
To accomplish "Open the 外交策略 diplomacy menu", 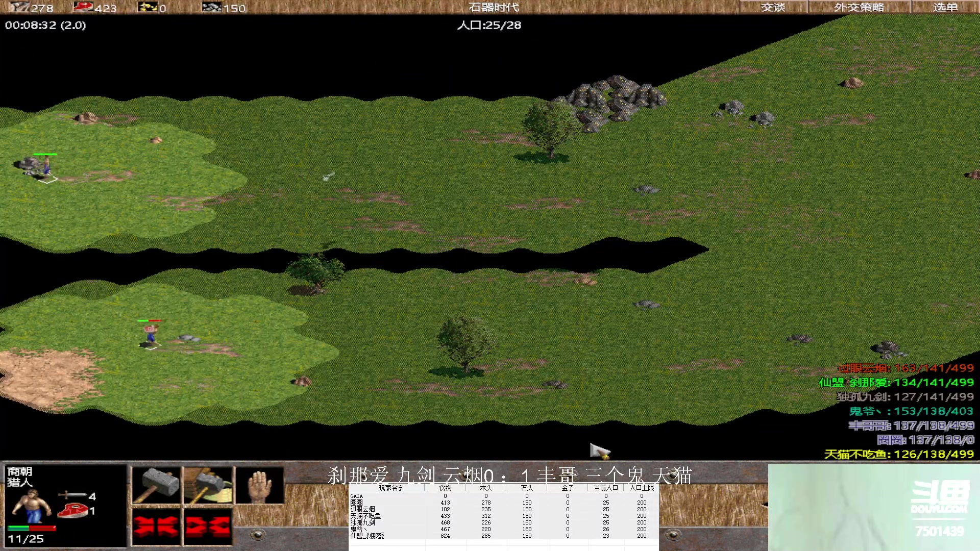I will 859,7.
